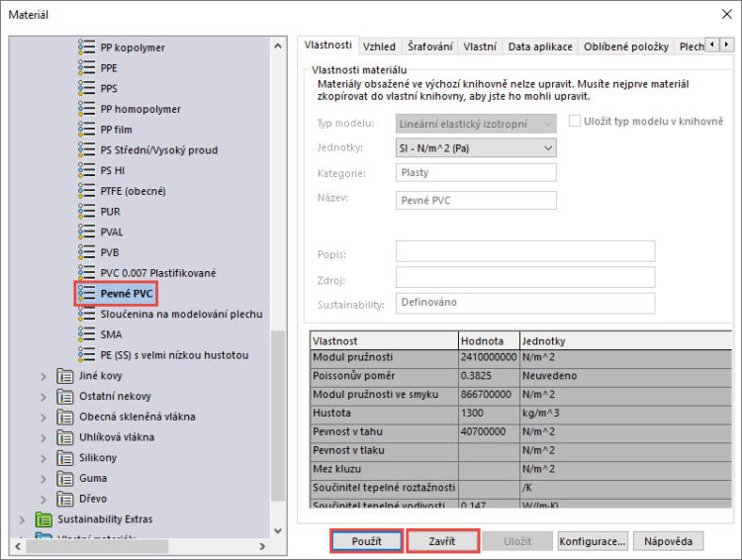
Task: Click the green Sustainability Extras library icon
Action: (x=44, y=519)
